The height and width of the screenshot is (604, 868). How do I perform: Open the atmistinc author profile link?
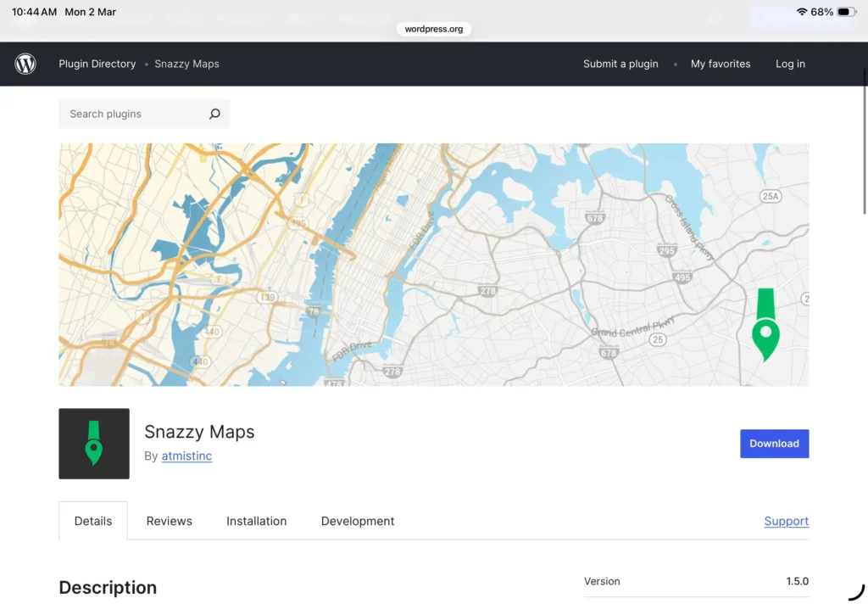(186, 456)
